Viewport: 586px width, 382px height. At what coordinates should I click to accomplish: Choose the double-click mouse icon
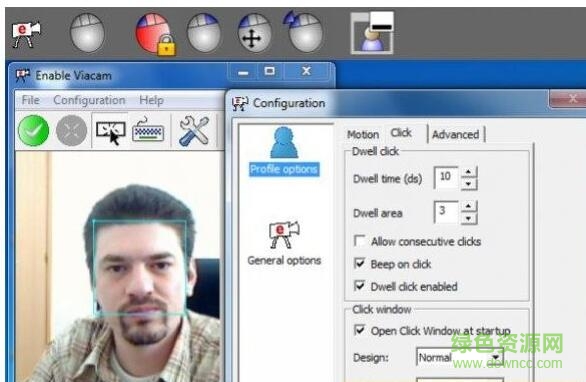pyautogui.click(x=303, y=32)
